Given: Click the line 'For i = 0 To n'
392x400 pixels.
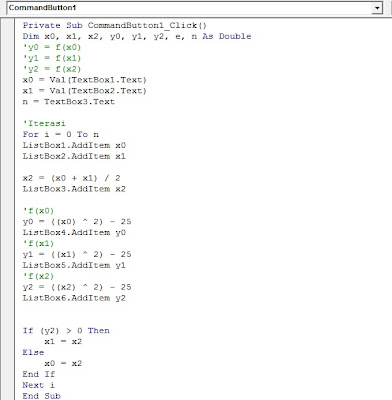Looking at the screenshot, I should point(61,134).
